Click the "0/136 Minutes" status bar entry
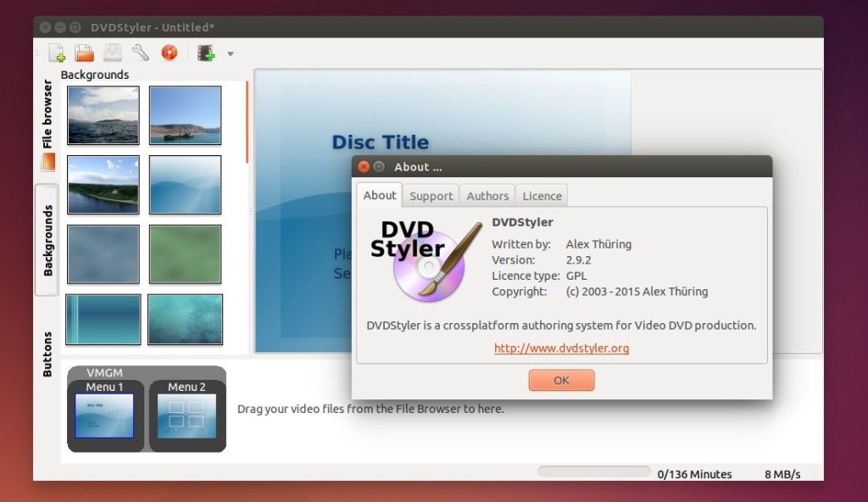This screenshot has width=868, height=502. (694, 474)
